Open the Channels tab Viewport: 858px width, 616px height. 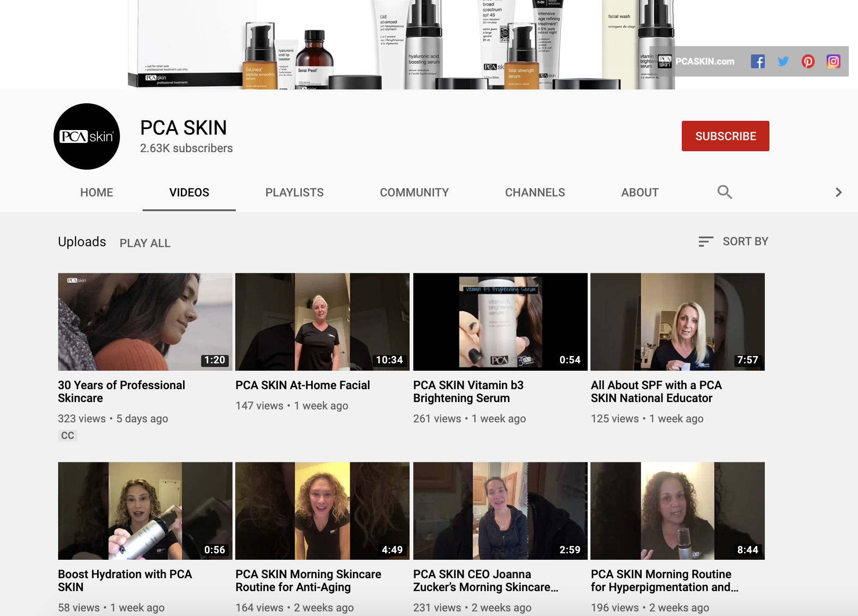pos(535,192)
